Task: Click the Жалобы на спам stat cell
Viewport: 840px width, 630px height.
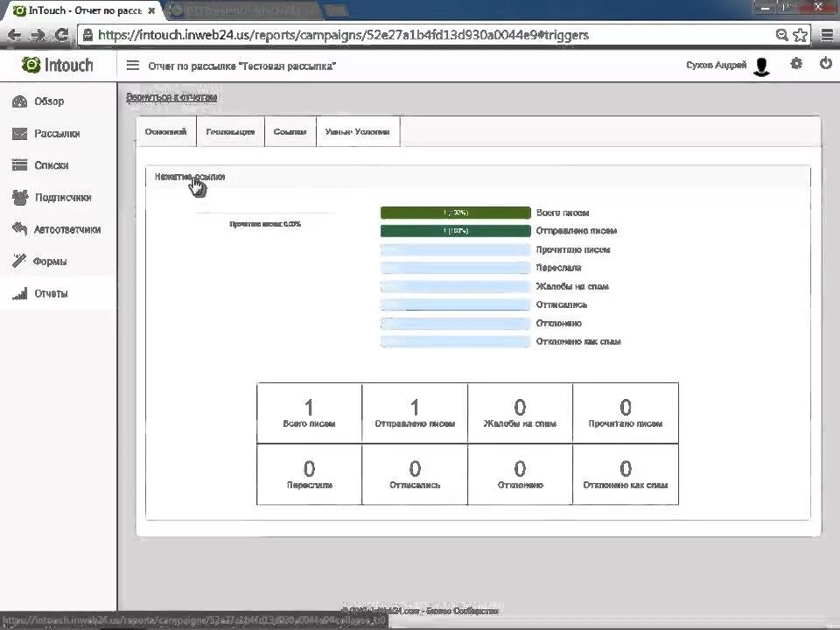Action: (520, 413)
